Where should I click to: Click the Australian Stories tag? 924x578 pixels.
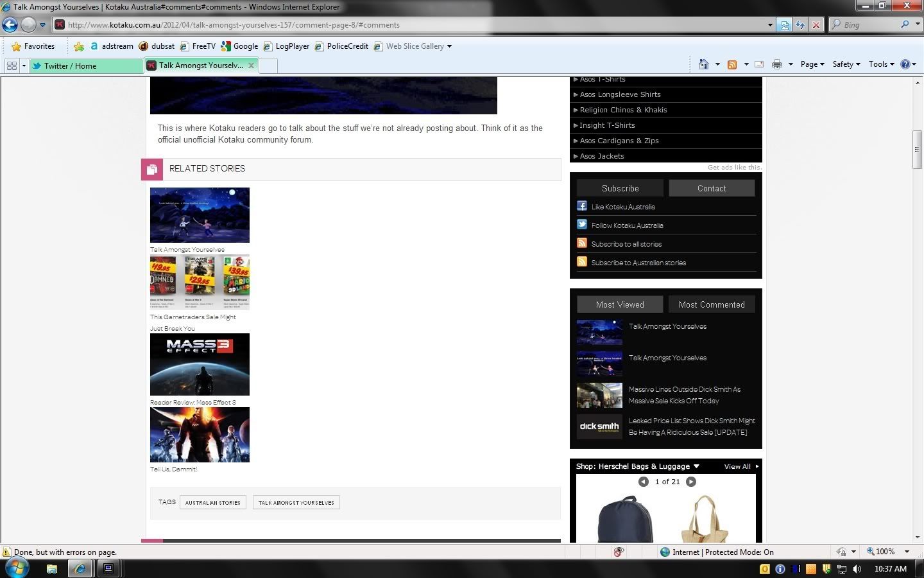coord(213,503)
